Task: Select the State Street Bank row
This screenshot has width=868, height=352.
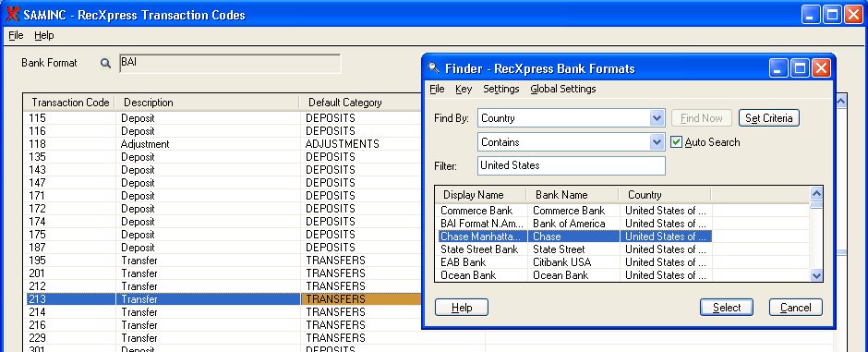Action: (x=482, y=249)
